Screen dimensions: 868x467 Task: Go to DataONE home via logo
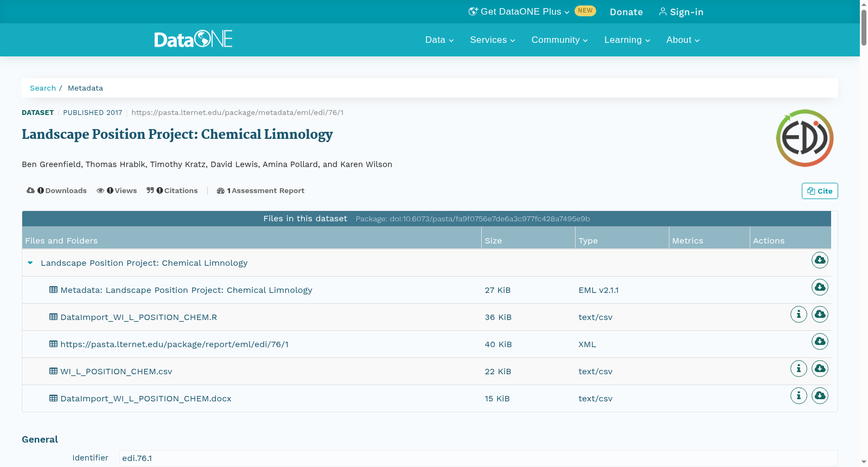(193, 39)
